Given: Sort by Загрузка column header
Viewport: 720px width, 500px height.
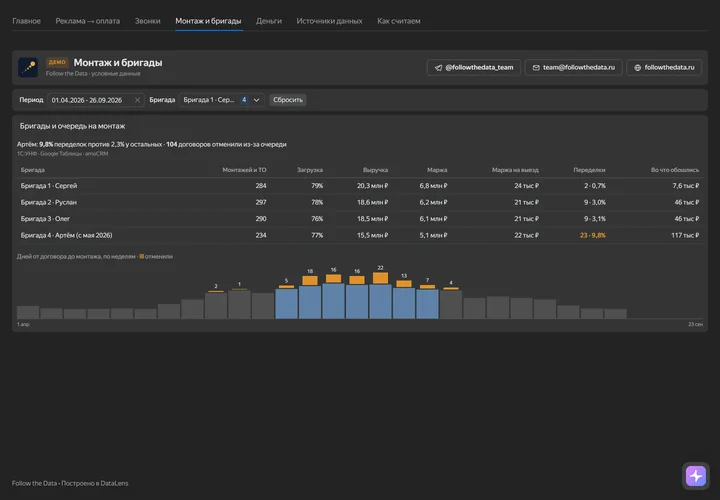Looking at the screenshot, I should tap(309, 170).
